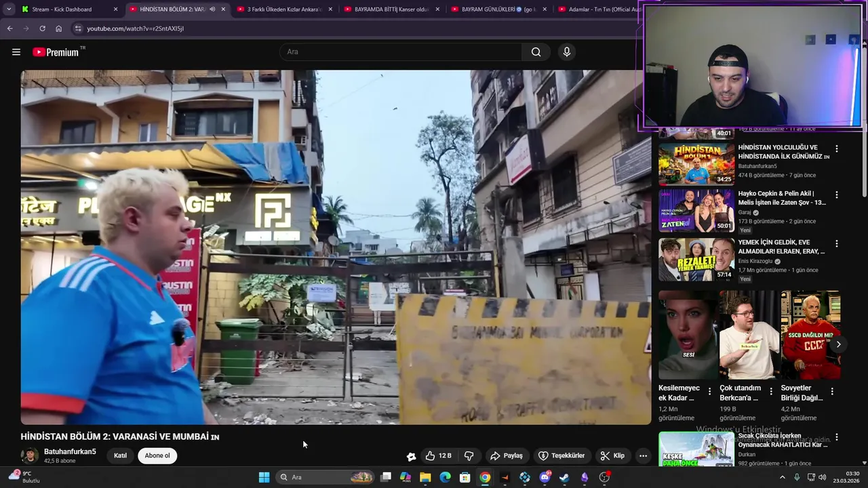
Task: Open Hayko Cepkin & Pelin Akil video thumbnail
Action: coord(696,210)
